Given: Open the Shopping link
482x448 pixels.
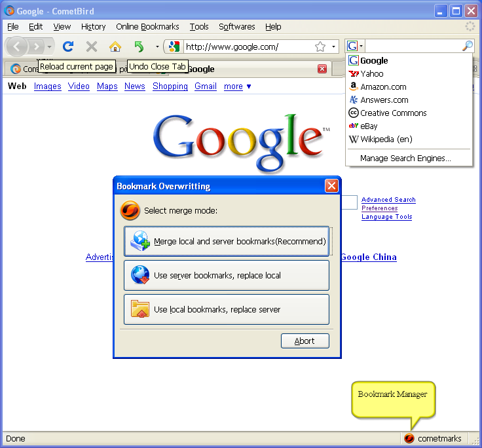Looking at the screenshot, I should [170, 86].
